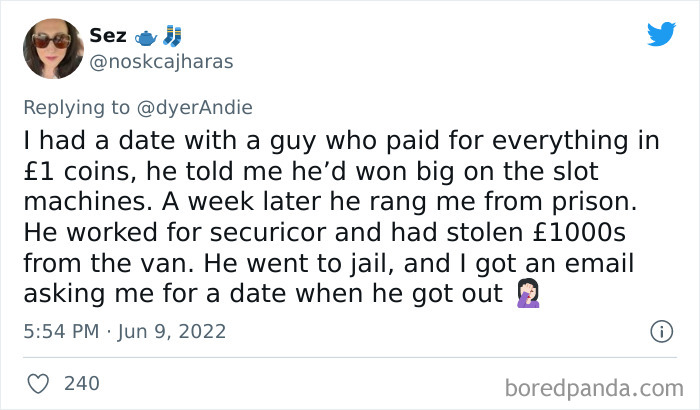The image size is (700, 410).
Task: Open the @dyerAndie mention
Action: (195, 108)
